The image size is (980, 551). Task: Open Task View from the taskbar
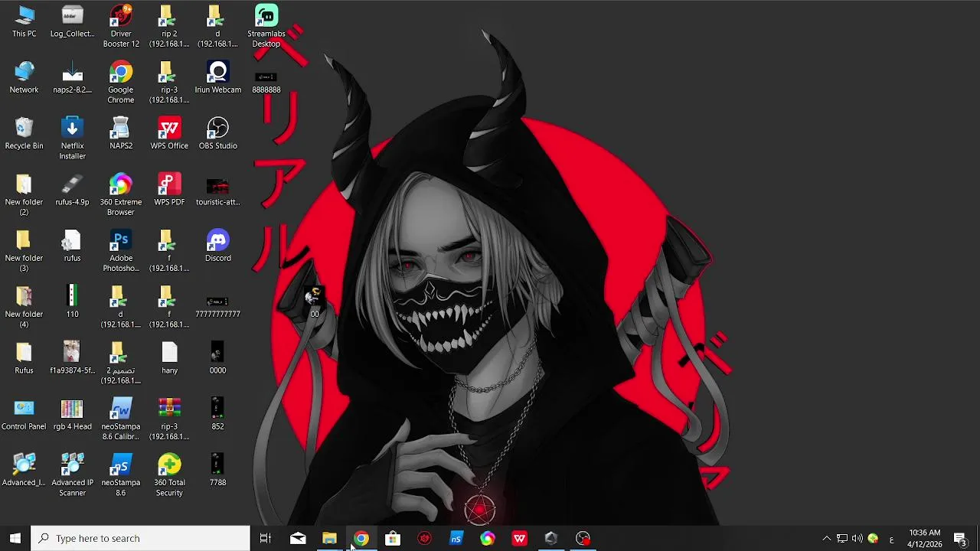(x=266, y=538)
